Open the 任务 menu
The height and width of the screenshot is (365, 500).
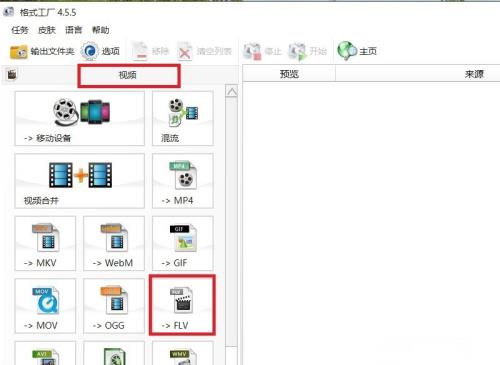pyautogui.click(x=20, y=30)
